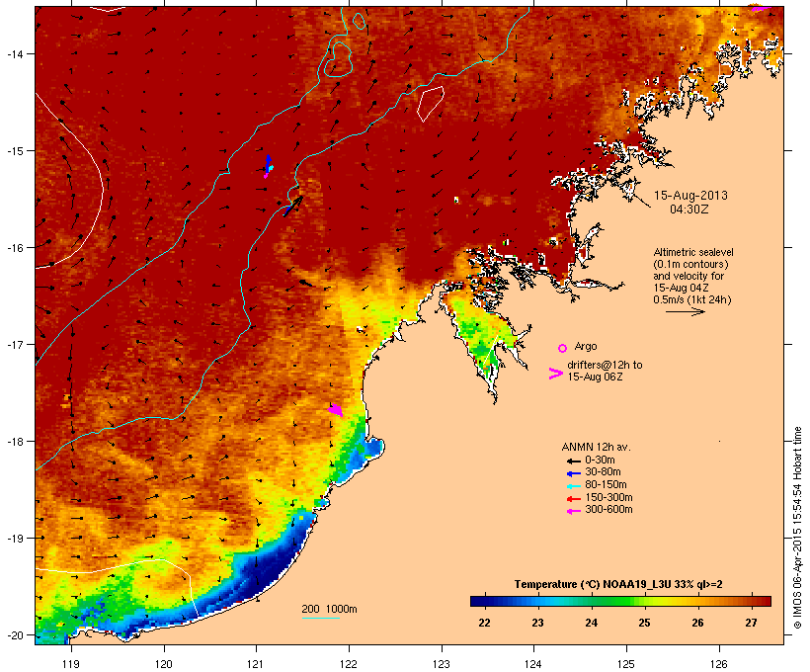Click the magenta Argo circle symbol
810x672 pixels.
point(563,348)
